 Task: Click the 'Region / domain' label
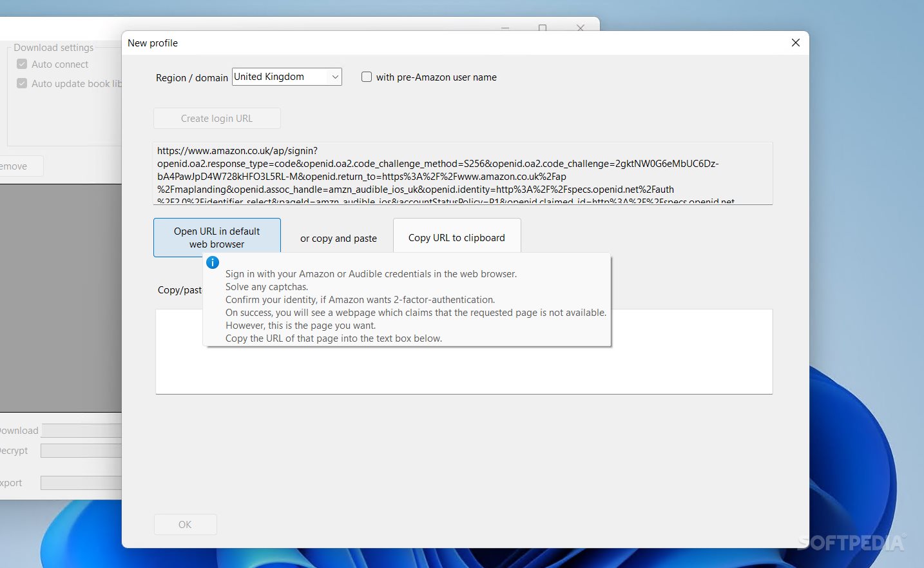click(192, 78)
